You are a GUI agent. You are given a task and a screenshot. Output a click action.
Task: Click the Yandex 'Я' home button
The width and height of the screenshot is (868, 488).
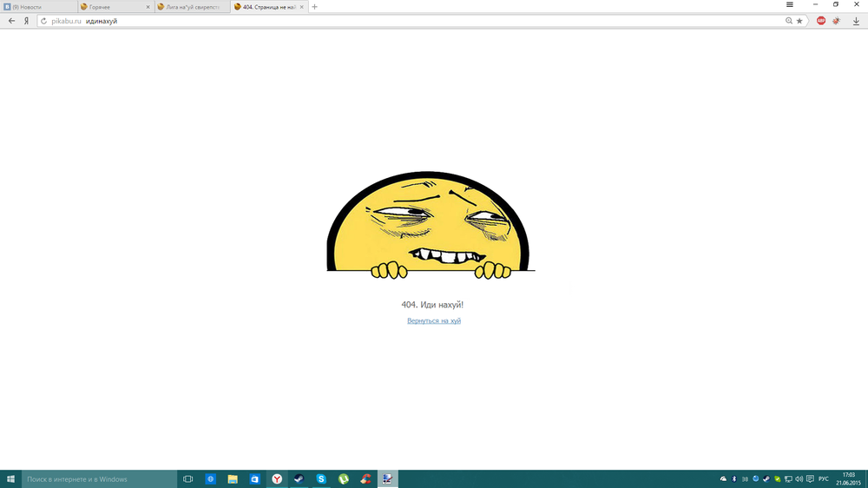click(x=27, y=21)
